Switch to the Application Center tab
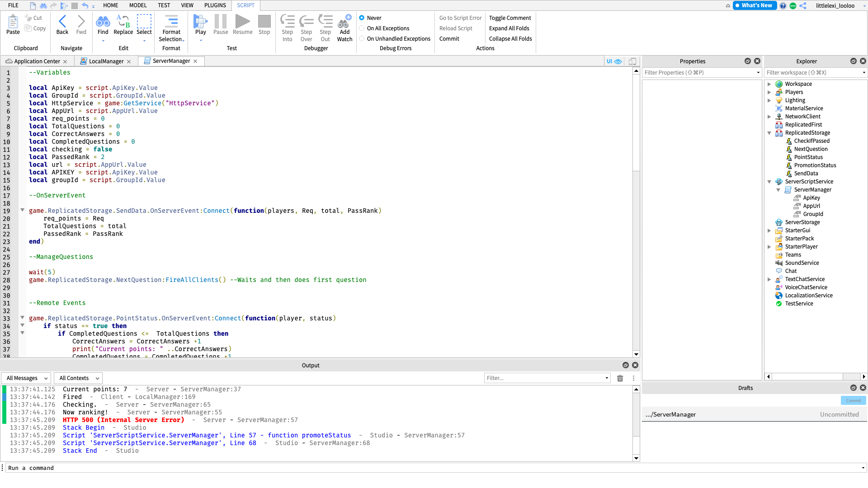The height and width of the screenshot is (488, 868). (x=37, y=61)
